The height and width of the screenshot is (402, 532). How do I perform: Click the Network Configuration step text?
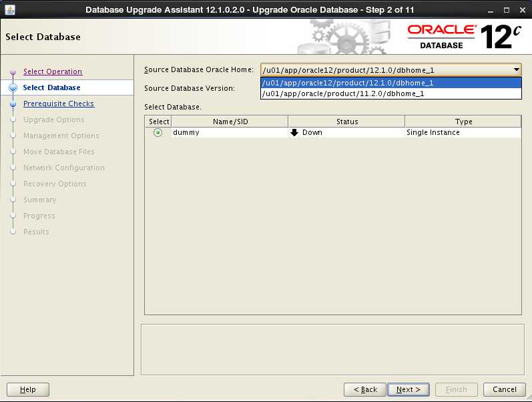pos(64,168)
